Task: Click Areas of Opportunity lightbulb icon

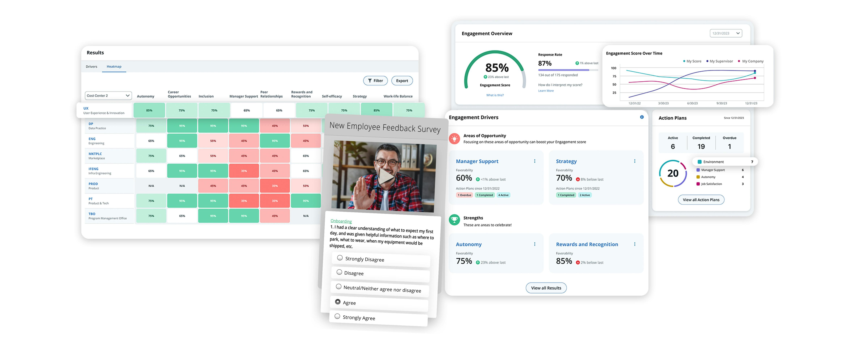Action: [x=454, y=138]
